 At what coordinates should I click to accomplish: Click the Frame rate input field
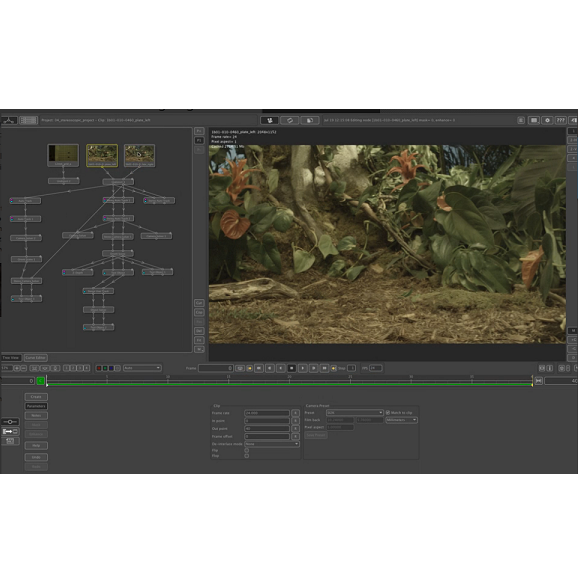click(x=267, y=413)
